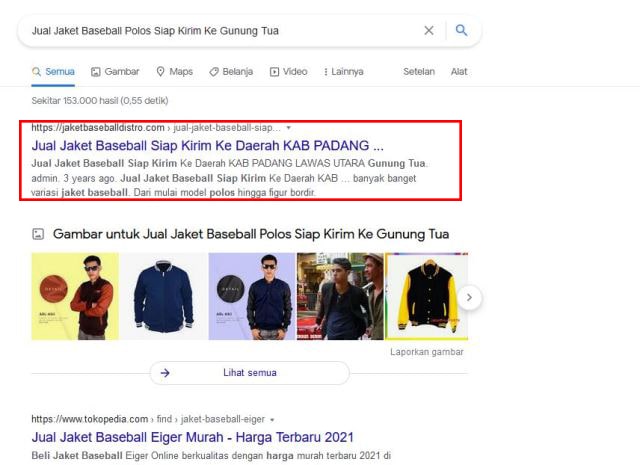
Task: Click the Lihat semua button
Action: point(249,373)
